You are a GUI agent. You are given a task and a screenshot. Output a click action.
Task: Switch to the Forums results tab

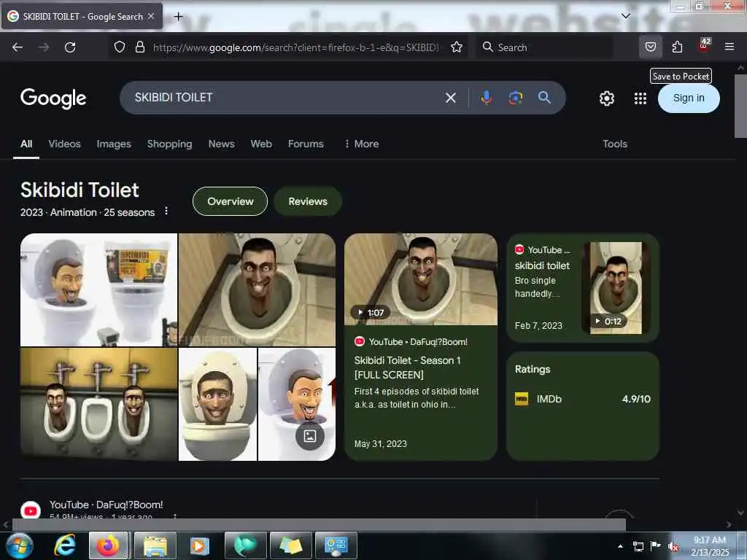coord(306,144)
